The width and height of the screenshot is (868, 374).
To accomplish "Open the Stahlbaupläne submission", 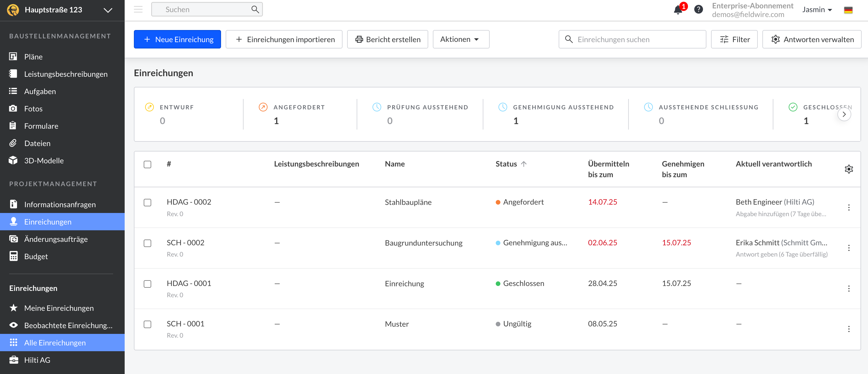I will (408, 202).
